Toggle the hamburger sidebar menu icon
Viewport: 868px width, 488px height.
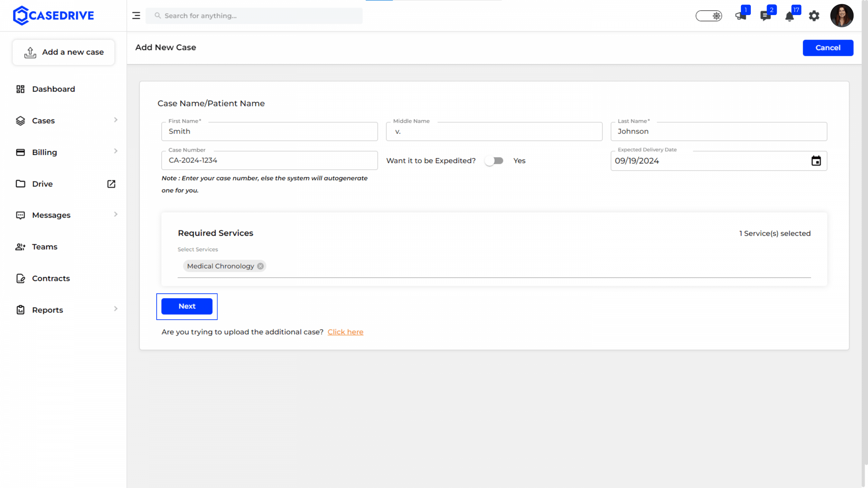pyautogui.click(x=136, y=15)
